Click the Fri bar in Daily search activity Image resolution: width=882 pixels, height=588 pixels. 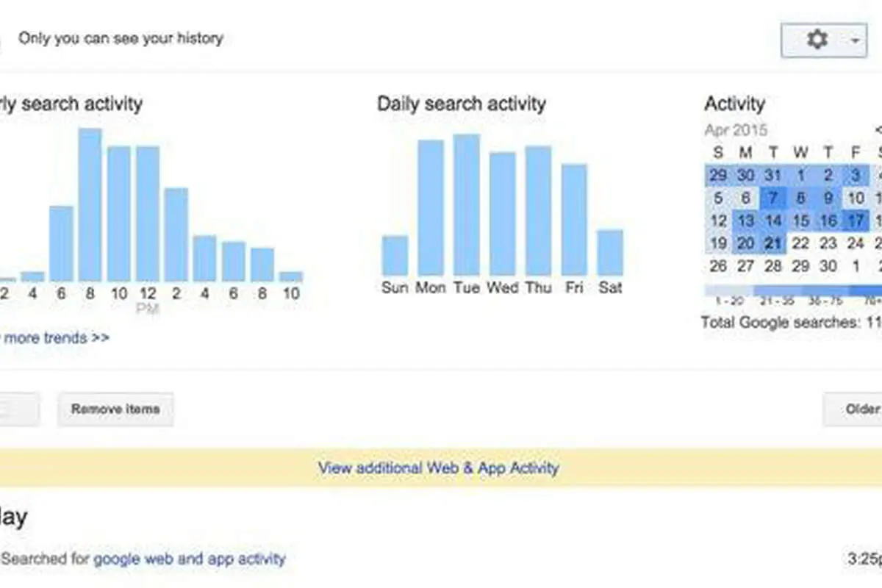(x=575, y=220)
